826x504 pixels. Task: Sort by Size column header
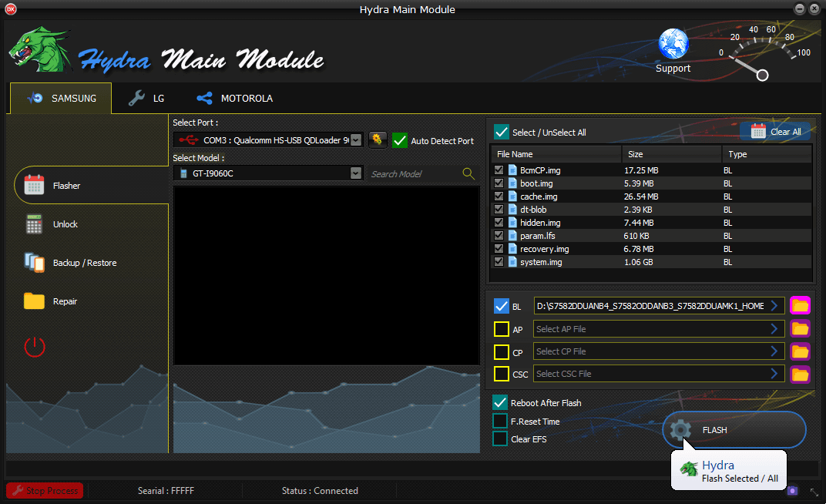point(672,154)
